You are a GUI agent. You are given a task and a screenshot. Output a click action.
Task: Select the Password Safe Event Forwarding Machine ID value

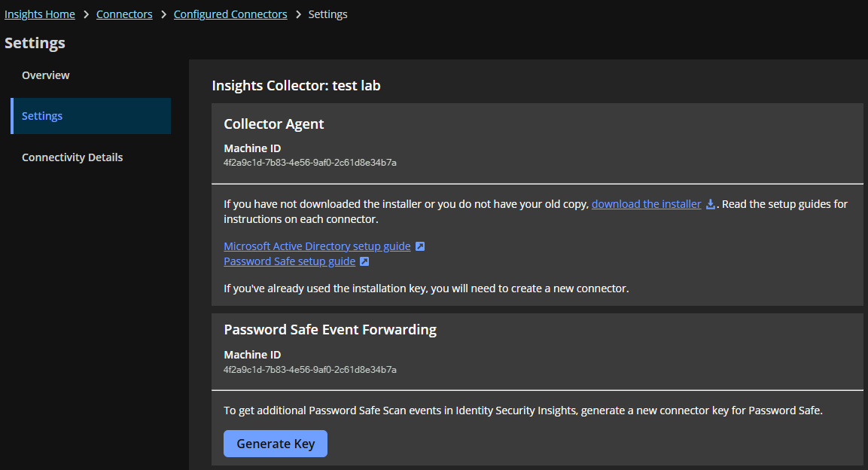[x=310, y=370]
